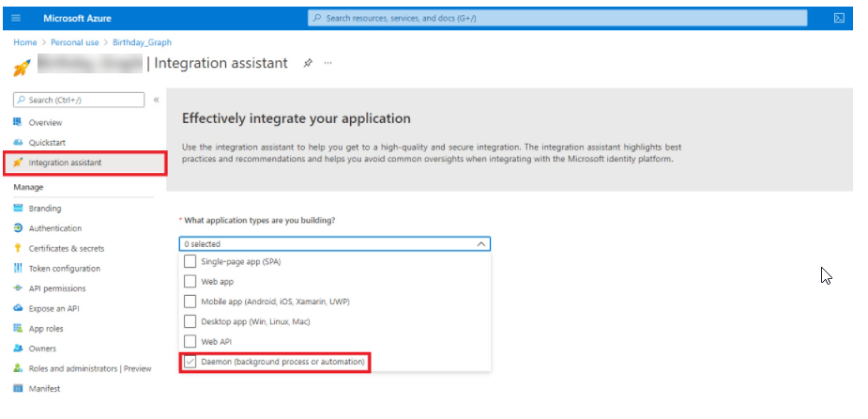The width and height of the screenshot is (868, 419).
Task: Open Birthday_Graph breadcrumb link
Action: (x=142, y=42)
